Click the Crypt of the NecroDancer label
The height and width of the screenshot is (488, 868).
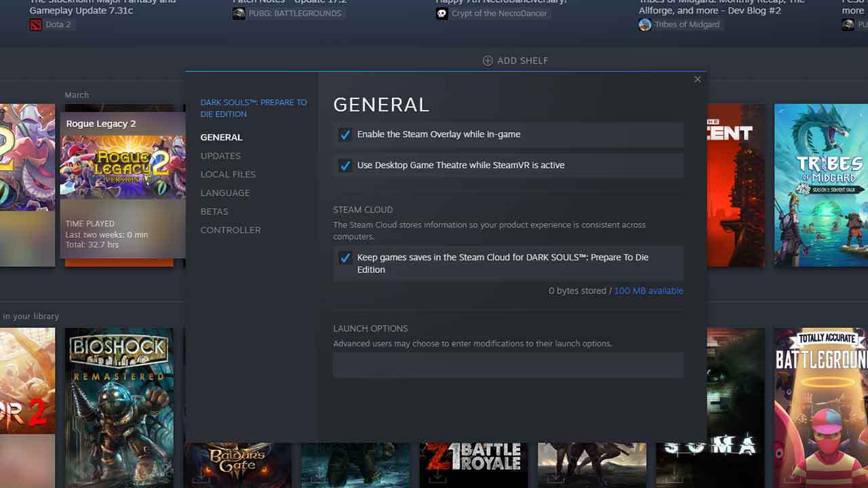[500, 14]
